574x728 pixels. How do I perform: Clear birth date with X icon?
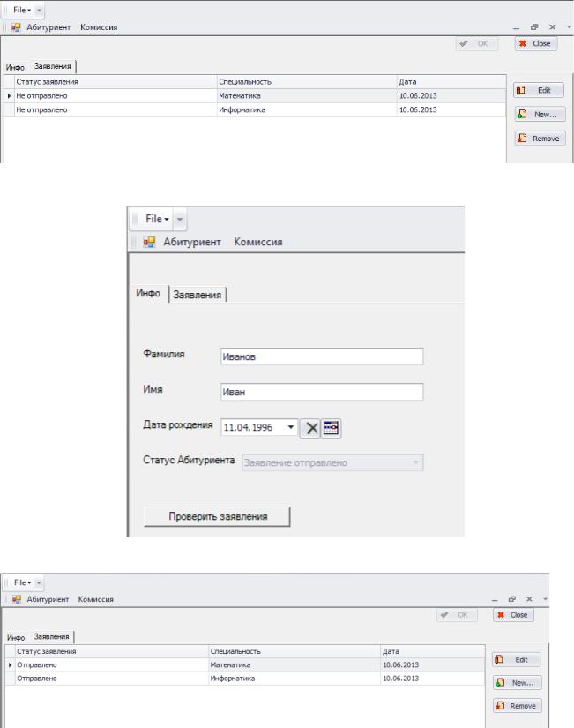click(310, 428)
